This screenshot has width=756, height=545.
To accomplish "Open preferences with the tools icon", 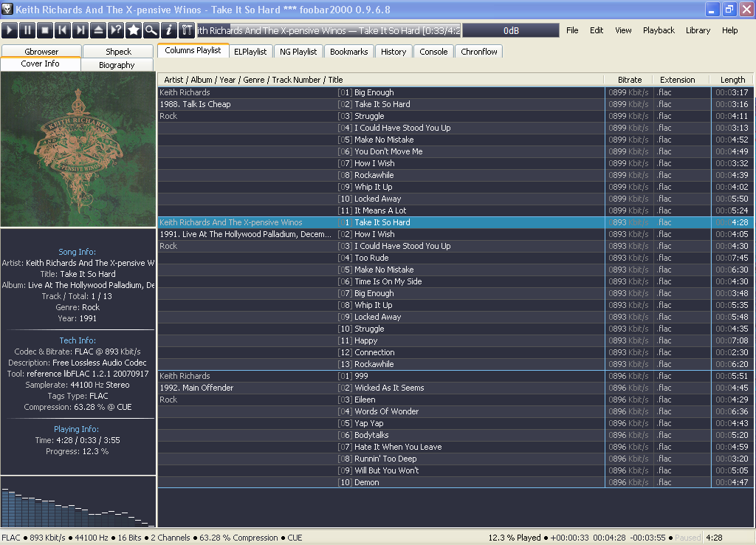I will coord(187,30).
